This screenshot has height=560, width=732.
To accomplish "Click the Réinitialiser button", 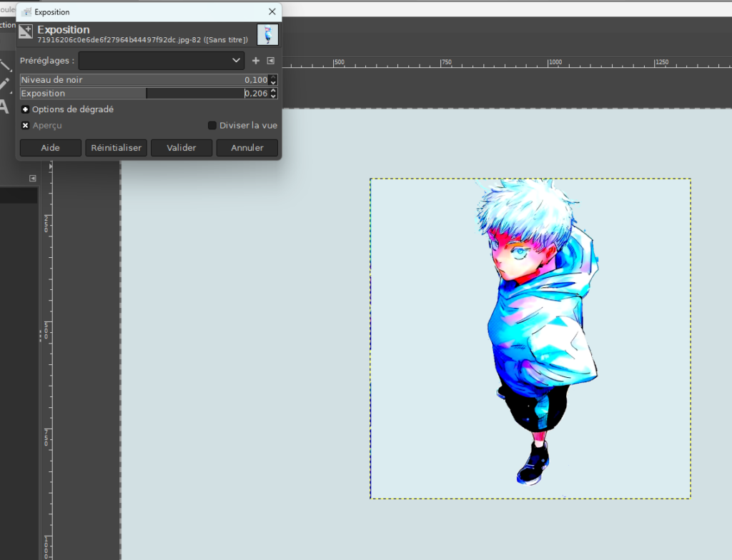I will click(x=117, y=148).
